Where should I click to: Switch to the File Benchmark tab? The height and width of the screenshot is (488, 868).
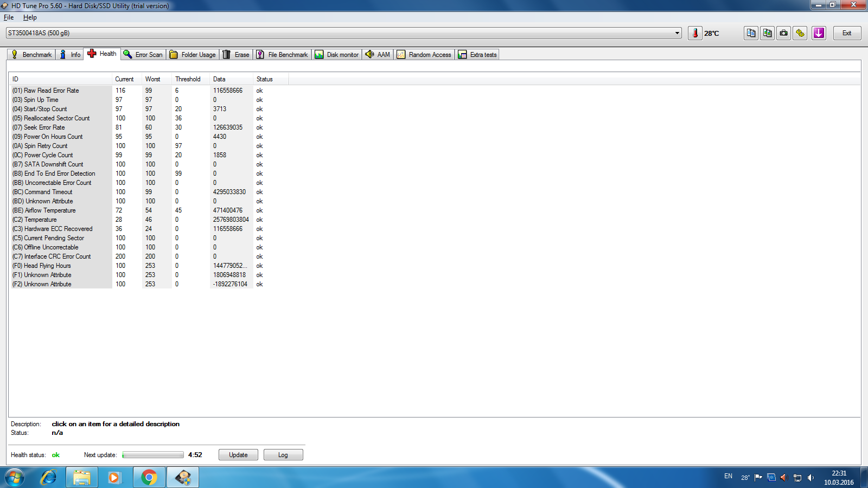(x=282, y=55)
